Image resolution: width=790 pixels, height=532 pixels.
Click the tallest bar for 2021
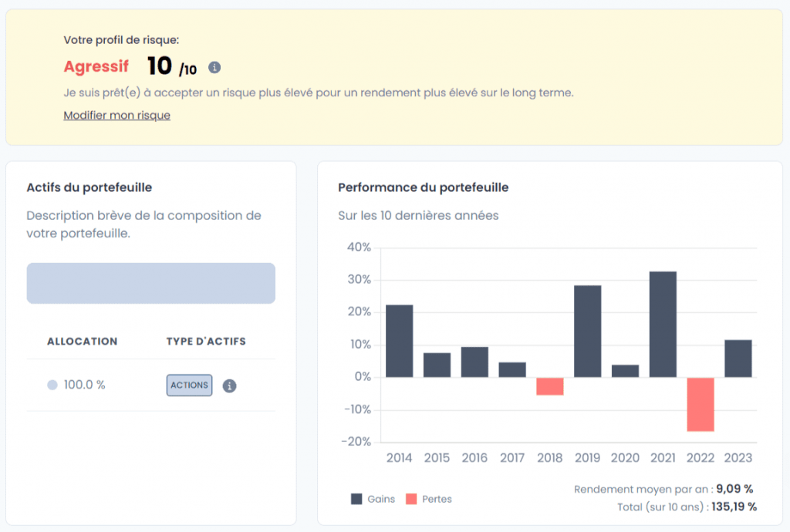(663, 324)
